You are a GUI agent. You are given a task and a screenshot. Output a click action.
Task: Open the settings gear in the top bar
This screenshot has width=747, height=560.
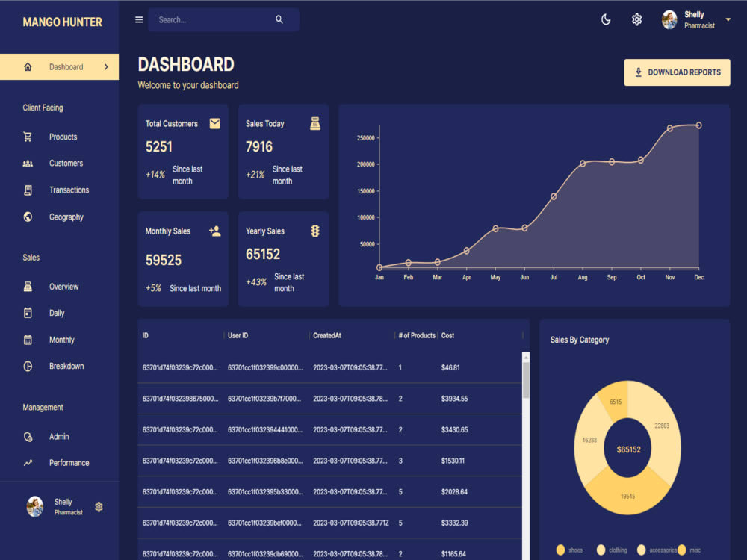click(636, 19)
